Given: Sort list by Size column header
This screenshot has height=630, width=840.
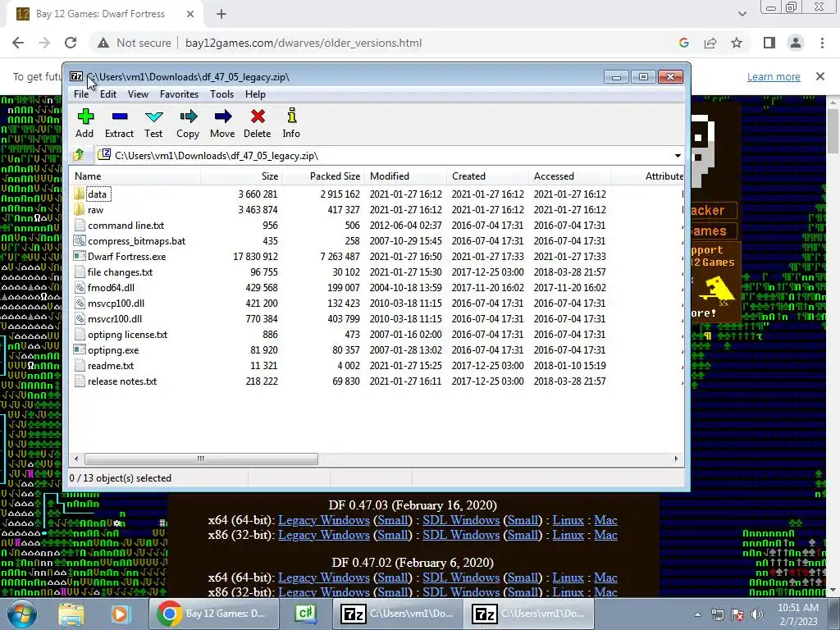Looking at the screenshot, I should pyautogui.click(x=242, y=176).
